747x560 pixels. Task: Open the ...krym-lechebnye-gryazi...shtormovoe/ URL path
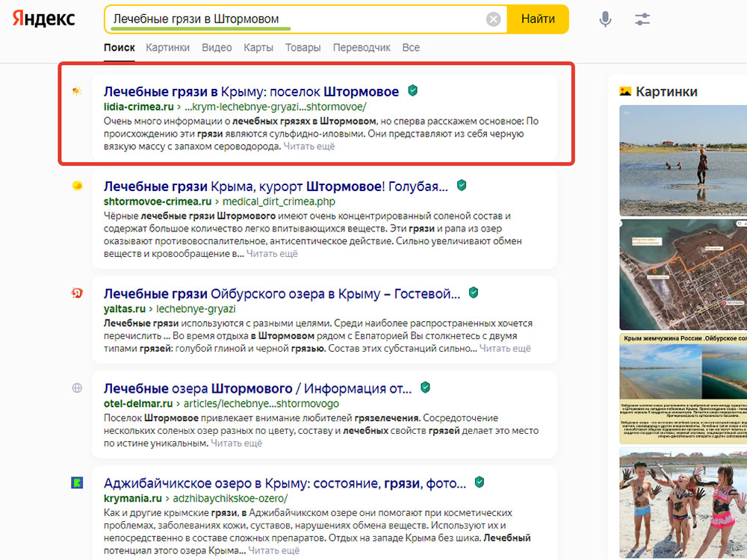[x=276, y=107]
